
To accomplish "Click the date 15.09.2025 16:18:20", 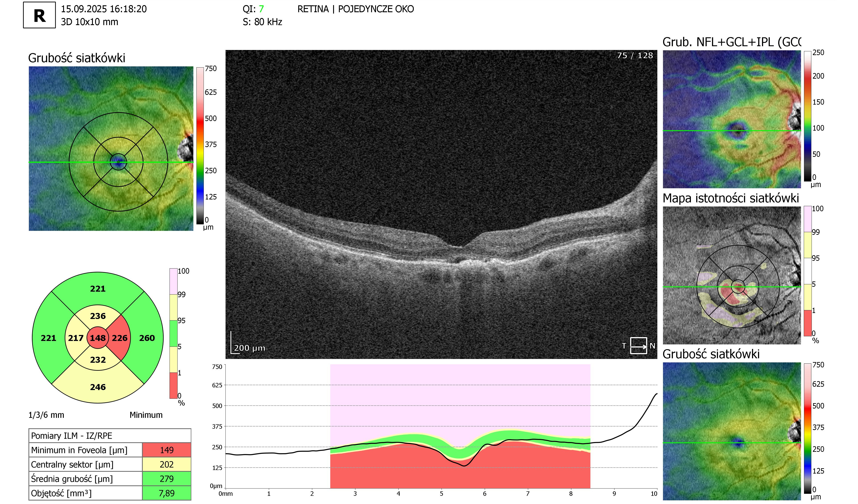I will pos(104,9).
